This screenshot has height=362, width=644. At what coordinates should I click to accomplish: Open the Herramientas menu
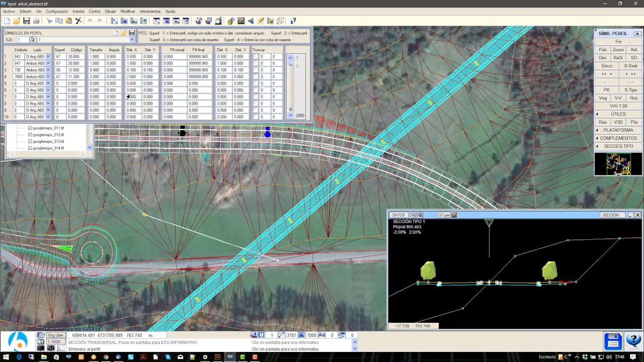(x=150, y=11)
